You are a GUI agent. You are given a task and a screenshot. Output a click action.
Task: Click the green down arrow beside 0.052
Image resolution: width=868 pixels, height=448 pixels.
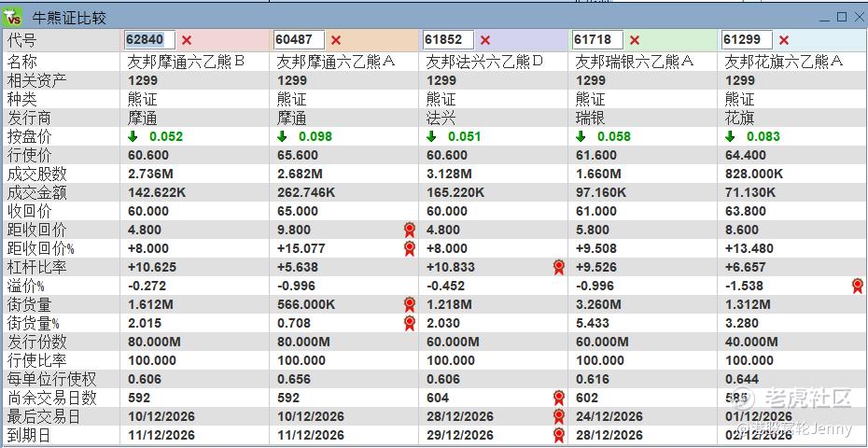pyautogui.click(x=133, y=137)
